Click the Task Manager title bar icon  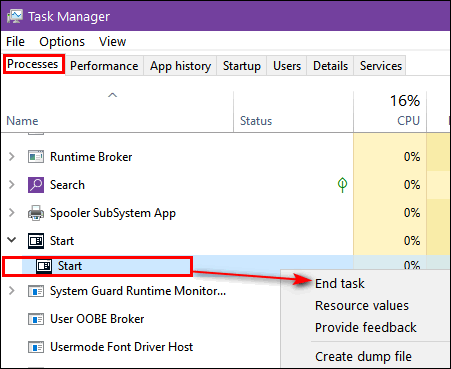tap(15, 16)
